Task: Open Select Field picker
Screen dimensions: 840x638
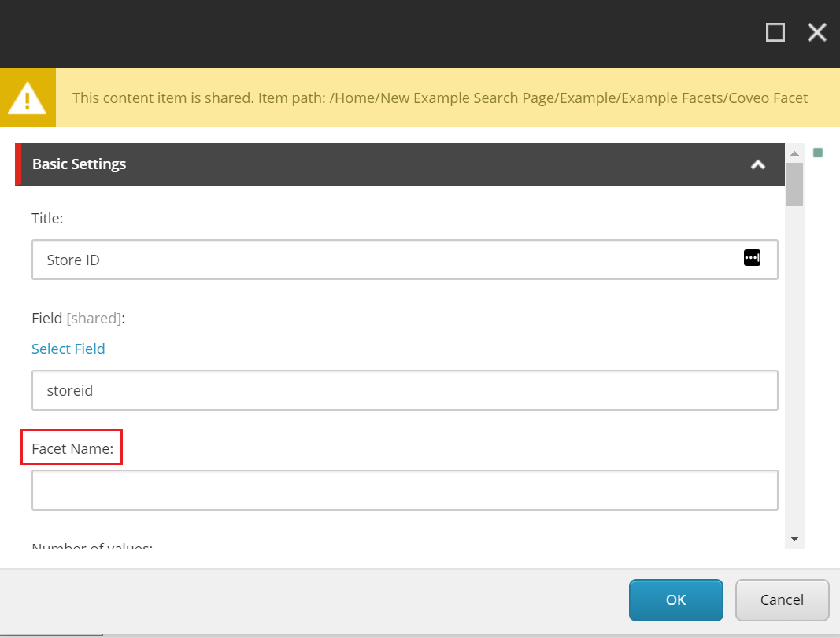Action: (68, 349)
